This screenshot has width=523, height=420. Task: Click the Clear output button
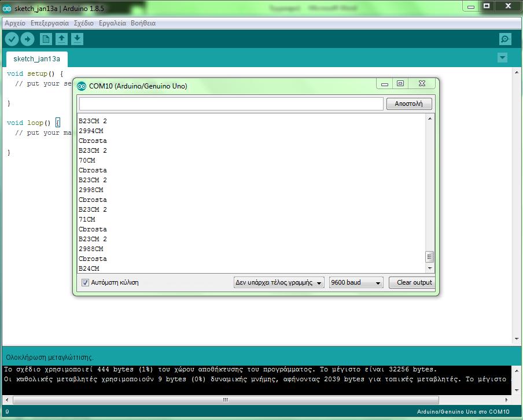414,282
